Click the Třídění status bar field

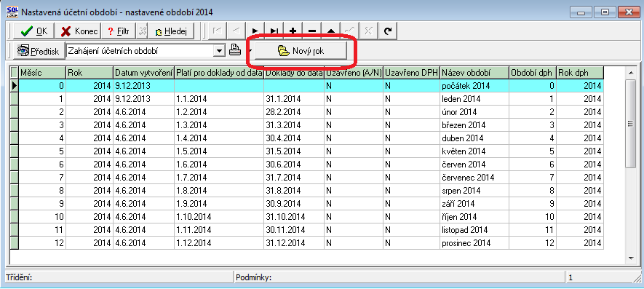(119, 278)
